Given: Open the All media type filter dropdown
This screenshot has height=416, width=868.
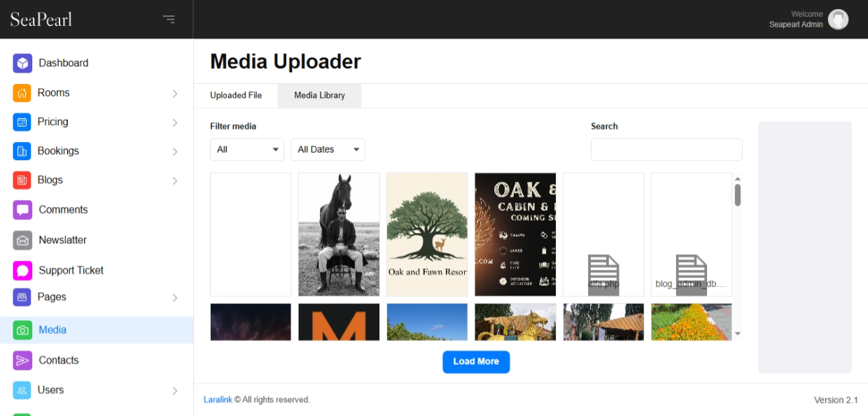Looking at the screenshot, I should coord(247,150).
